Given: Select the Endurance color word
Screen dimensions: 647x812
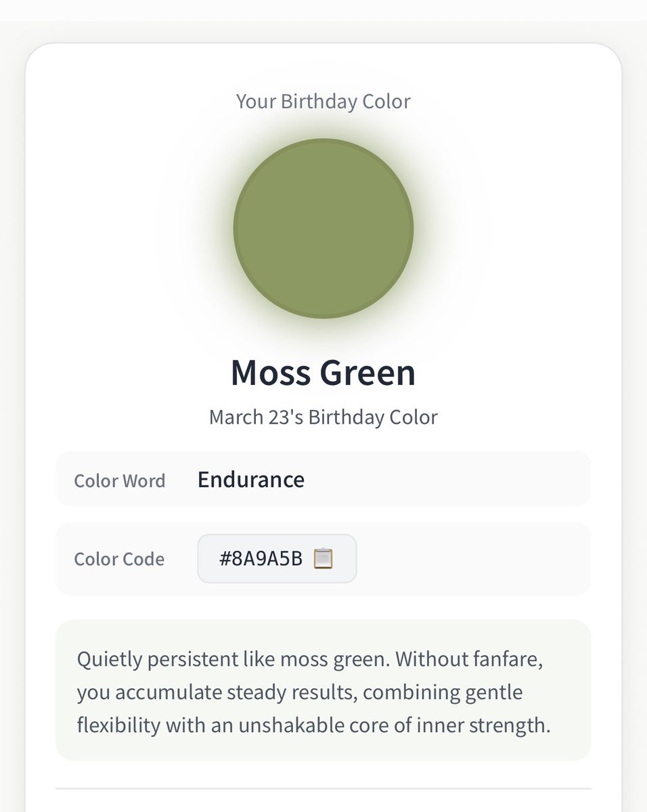Looking at the screenshot, I should coord(251,479).
